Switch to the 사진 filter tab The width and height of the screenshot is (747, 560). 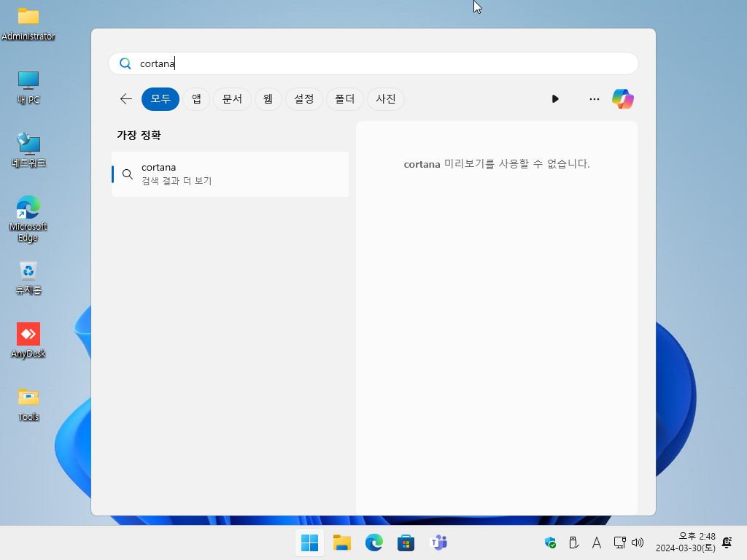pyautogui.click(x=386, y=99)
